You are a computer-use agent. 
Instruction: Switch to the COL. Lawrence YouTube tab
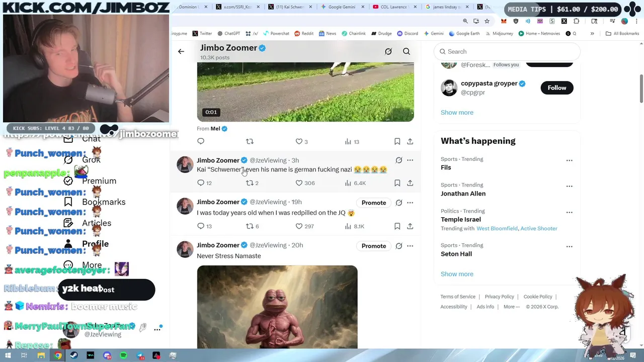[x=395, y=7]
